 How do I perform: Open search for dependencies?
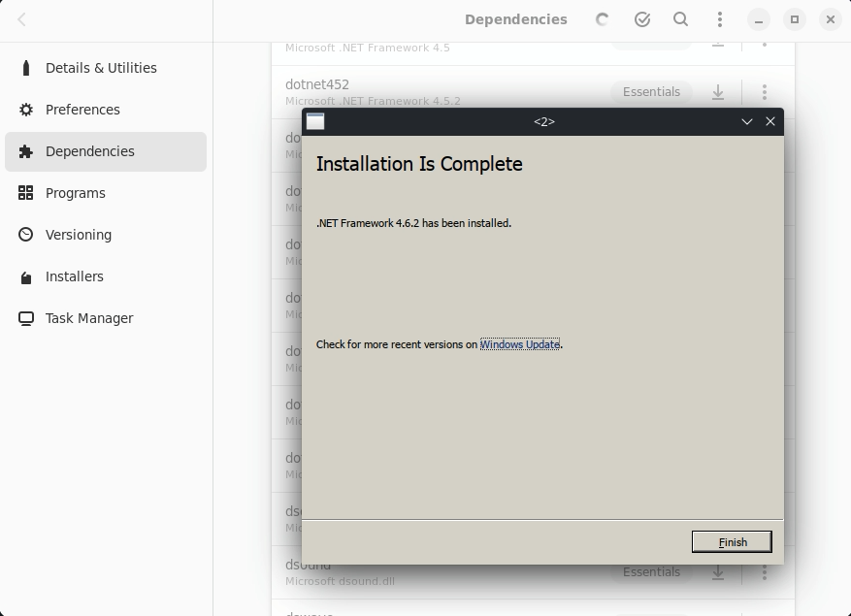point(680,19)
